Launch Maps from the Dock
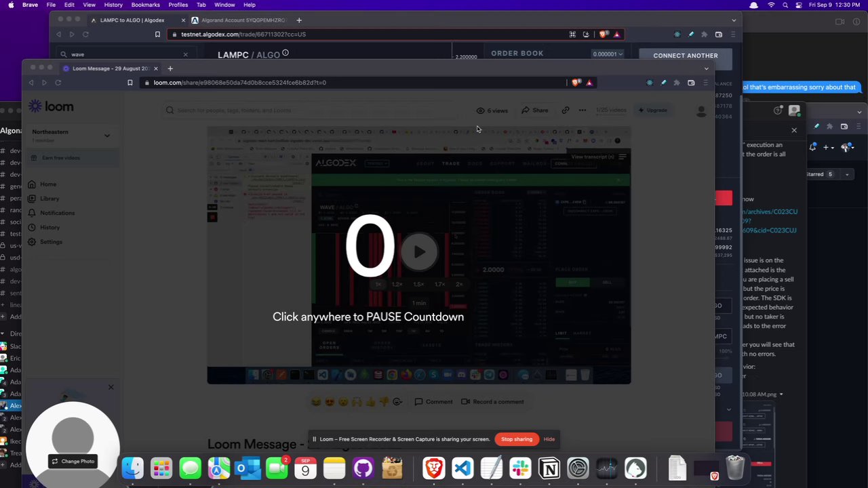The width and height of the screenshot is (868, 488). pyautogui.click(x=219, y=468)
